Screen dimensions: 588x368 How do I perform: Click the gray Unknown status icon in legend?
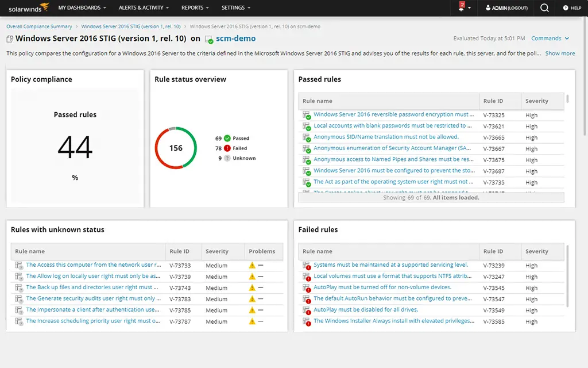[x=227, y=158]
